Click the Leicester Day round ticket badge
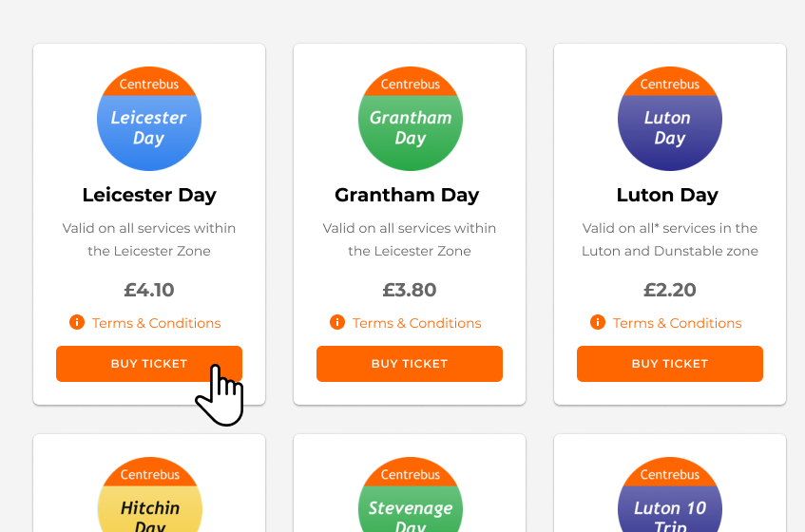This screenshot has height=532, width=805. tap(149, 119)
